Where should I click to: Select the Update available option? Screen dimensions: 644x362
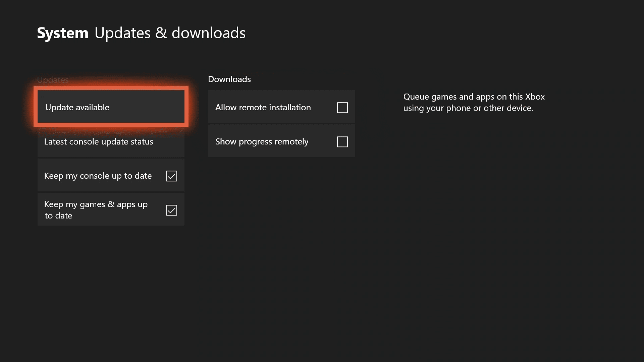111,107
